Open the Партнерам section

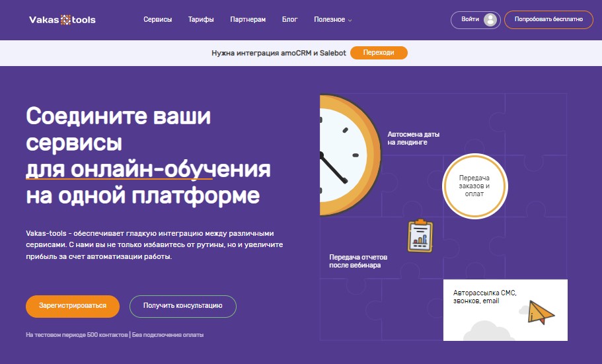click(248, 20)
